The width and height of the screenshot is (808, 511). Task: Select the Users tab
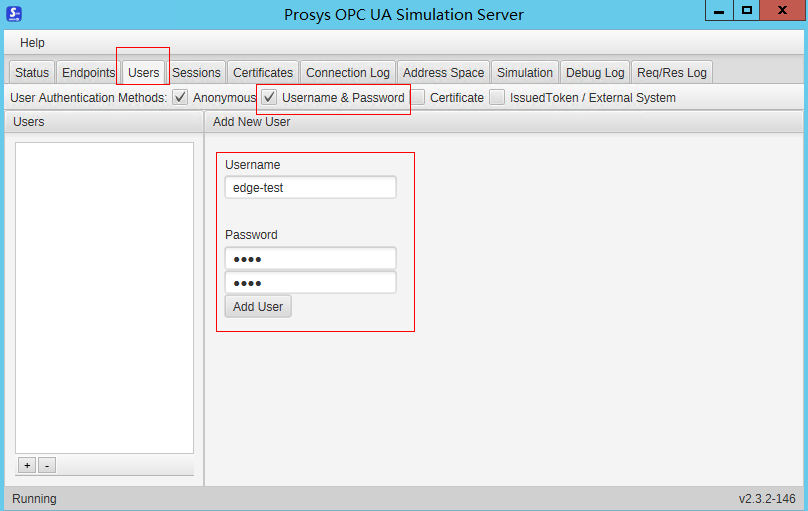[x=143, y=73]
